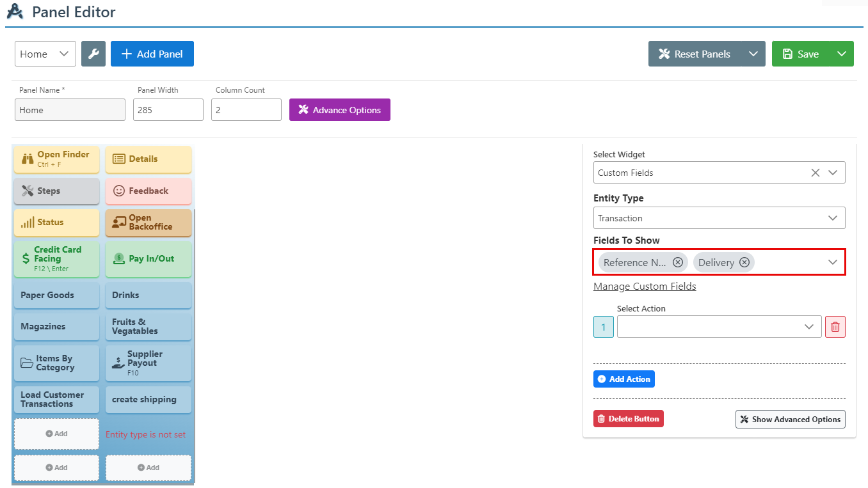Expand the Home panel selector dropdown
This screenshot has height=488, width=868.
pyautogui.click(x=45, y=54)
